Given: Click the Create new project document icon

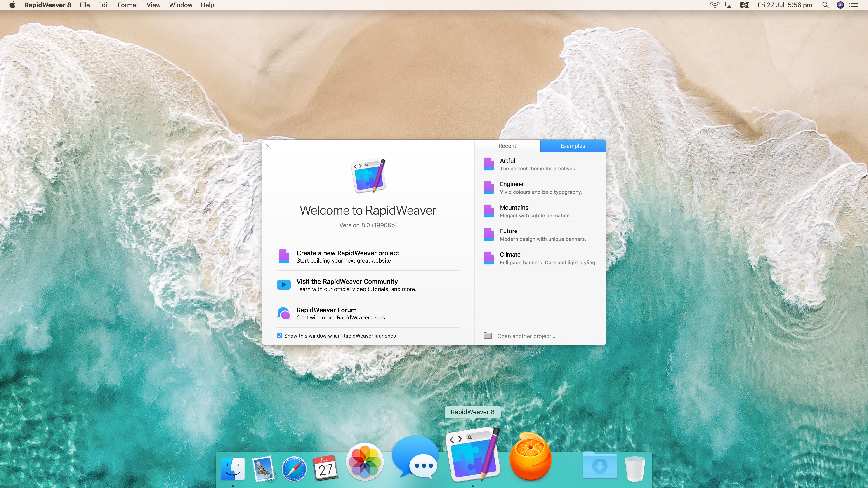Looking at the screenshot, I should tap(284, 256).
